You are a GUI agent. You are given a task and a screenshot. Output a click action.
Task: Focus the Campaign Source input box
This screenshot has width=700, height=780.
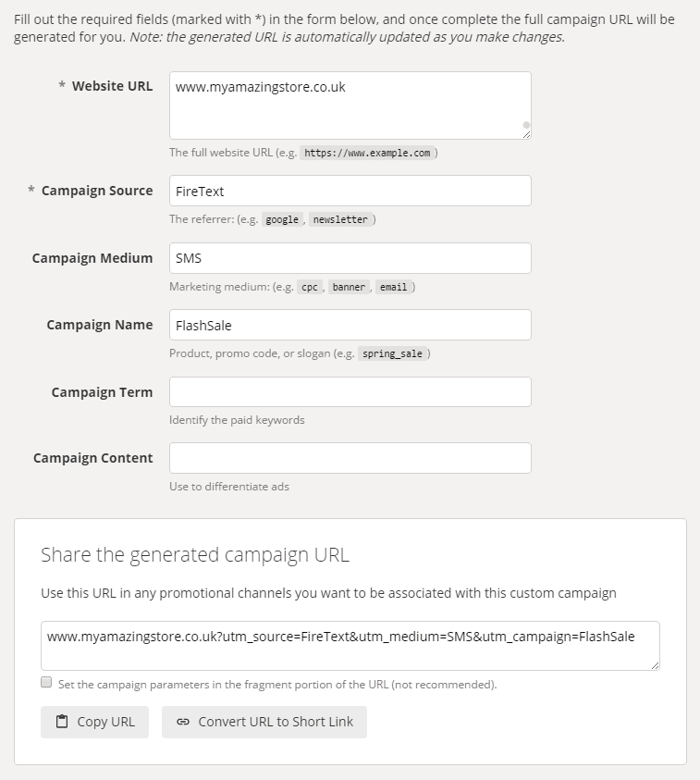[x=350, y=191]
